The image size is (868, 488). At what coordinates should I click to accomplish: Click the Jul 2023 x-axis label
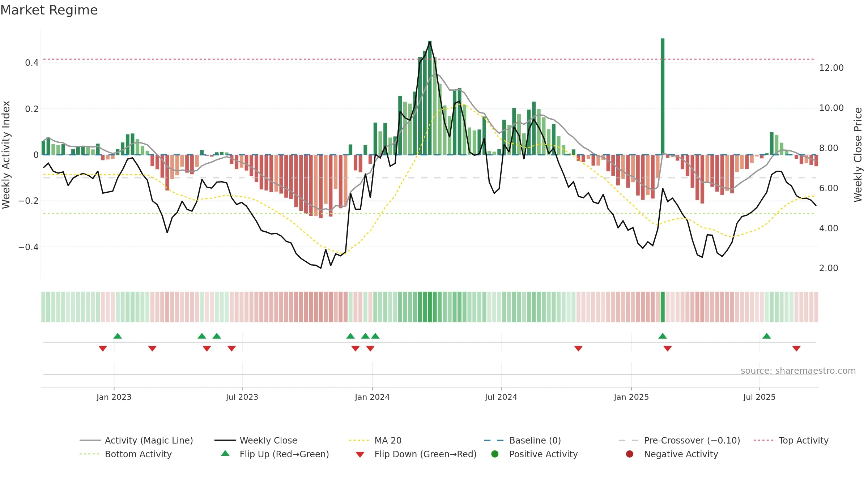click(242, 397)
